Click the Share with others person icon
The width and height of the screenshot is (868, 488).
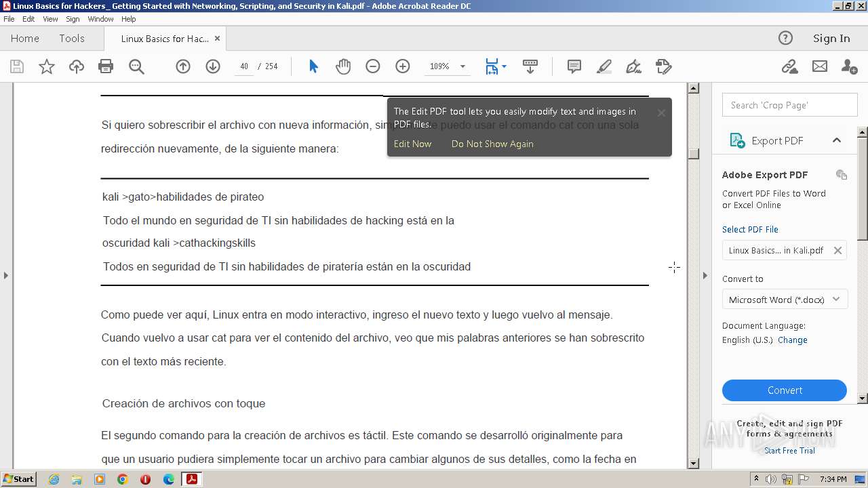(x=849, y=66)
